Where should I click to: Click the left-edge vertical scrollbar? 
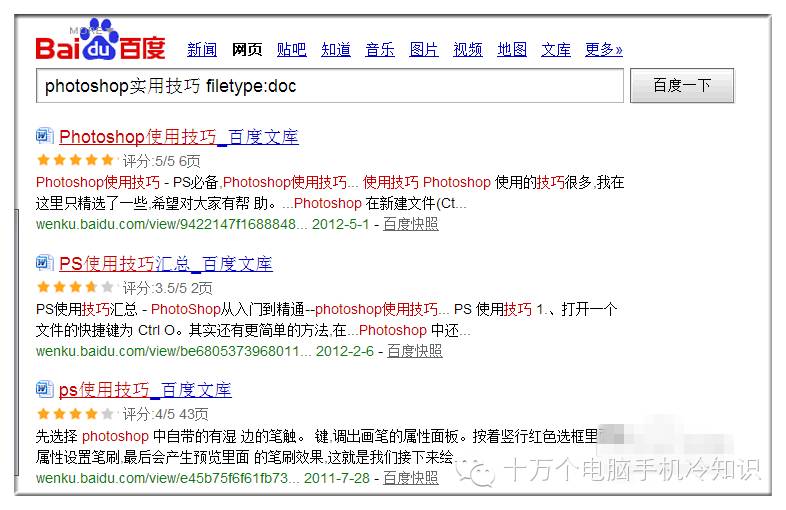point(17,344)
